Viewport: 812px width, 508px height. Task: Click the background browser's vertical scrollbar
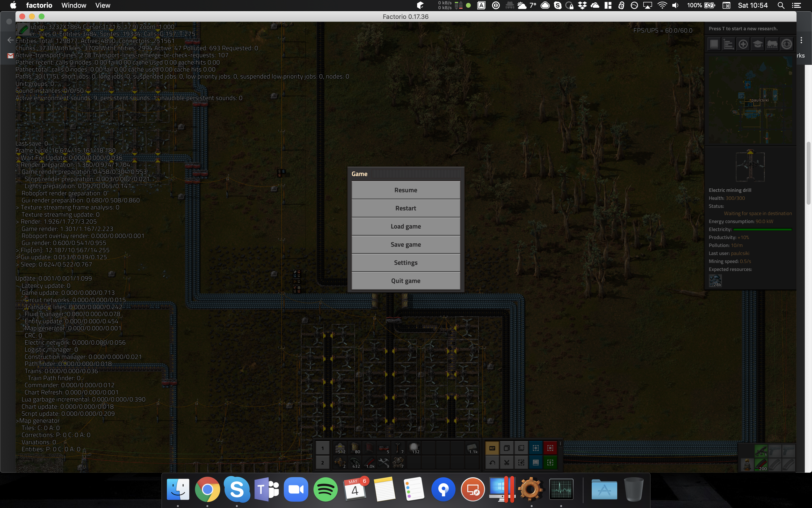click(x=809, y=173)
